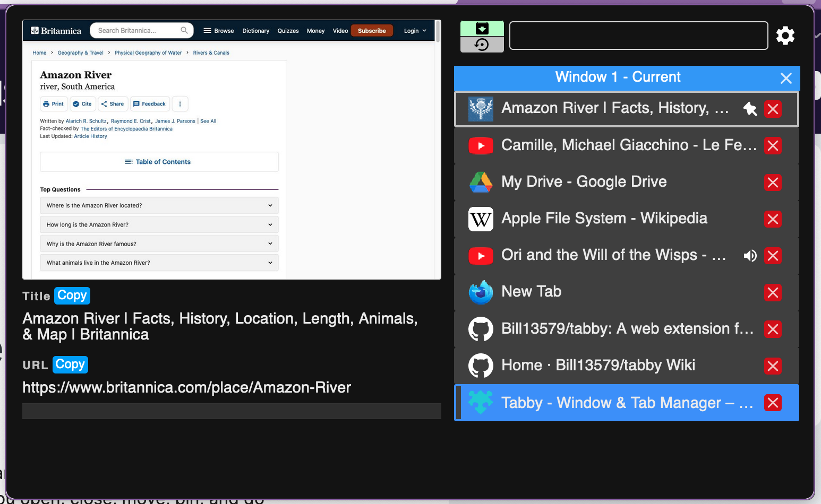Click the restore history icon in Tabby
The image size is (821, 504).
[482, 45]
